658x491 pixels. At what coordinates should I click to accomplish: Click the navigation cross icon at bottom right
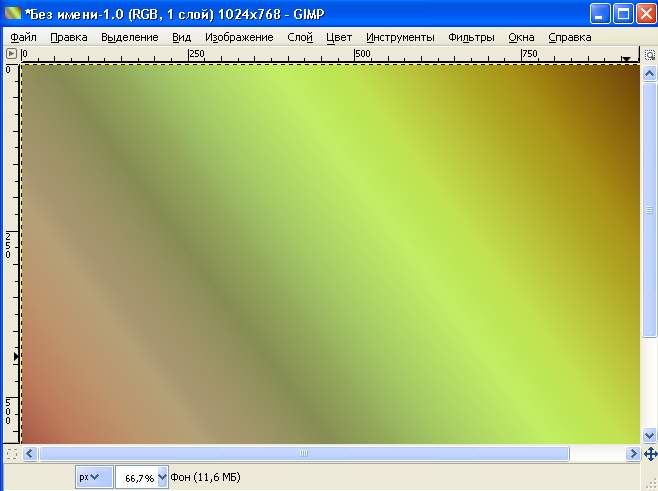[x=650, y=454]
